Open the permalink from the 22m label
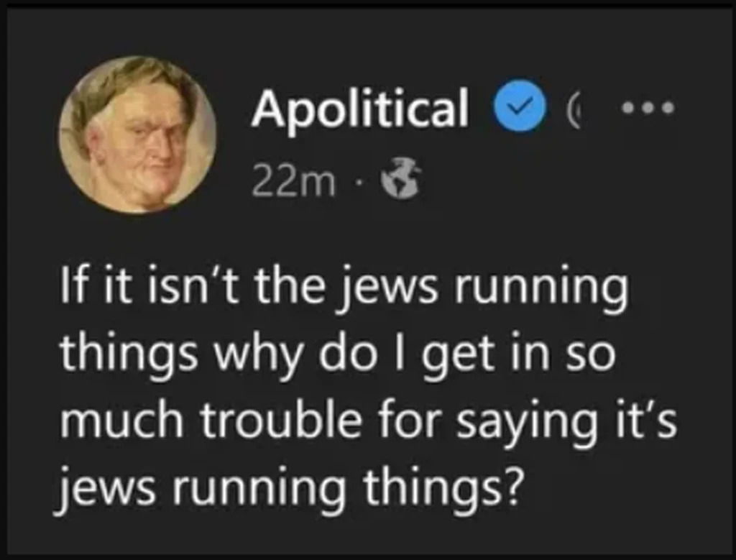736x560 pixels. [293, 183]
